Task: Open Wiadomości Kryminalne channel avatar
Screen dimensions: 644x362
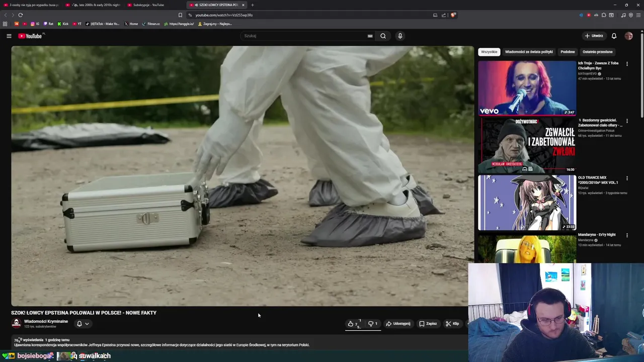Action: 16,323
